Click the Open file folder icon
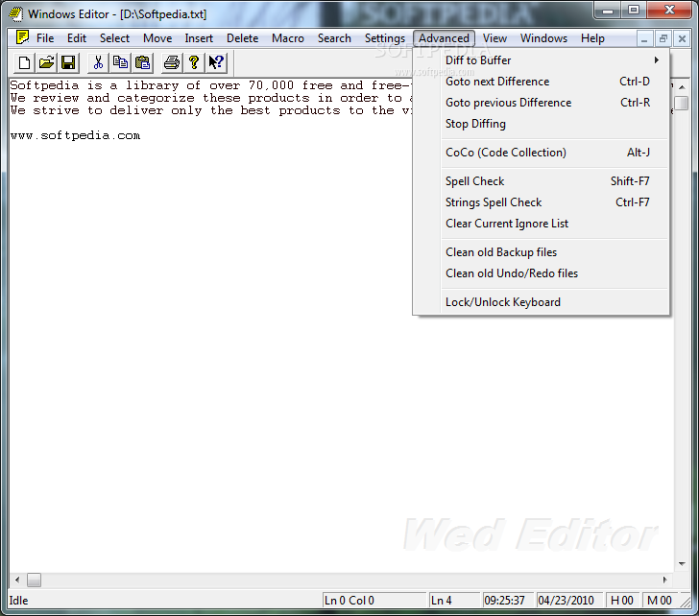The width and height of the screenshot is (699, 616). pyautogui.click(x=46, y=62)
